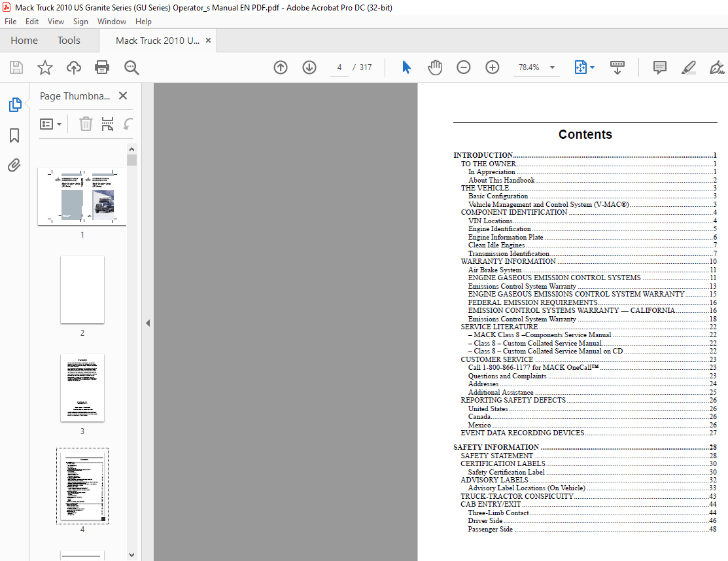Select the Highlight text pen
Image resolution: width=728 pixels, height=561 pixels.
(688, 67)
